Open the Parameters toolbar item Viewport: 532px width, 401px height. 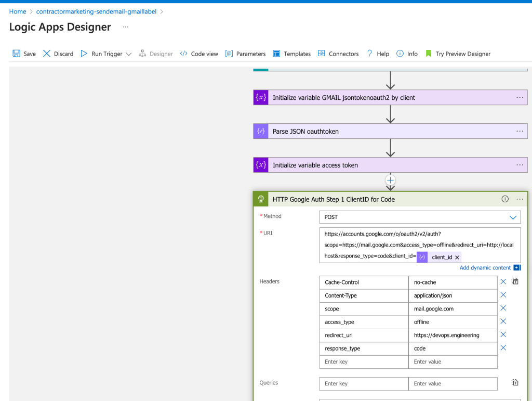[245, 54]
